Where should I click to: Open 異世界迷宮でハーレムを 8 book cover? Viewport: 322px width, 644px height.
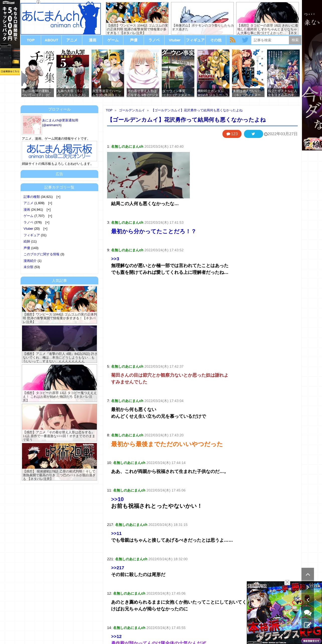pyautogui.click(x=108, y=73)
